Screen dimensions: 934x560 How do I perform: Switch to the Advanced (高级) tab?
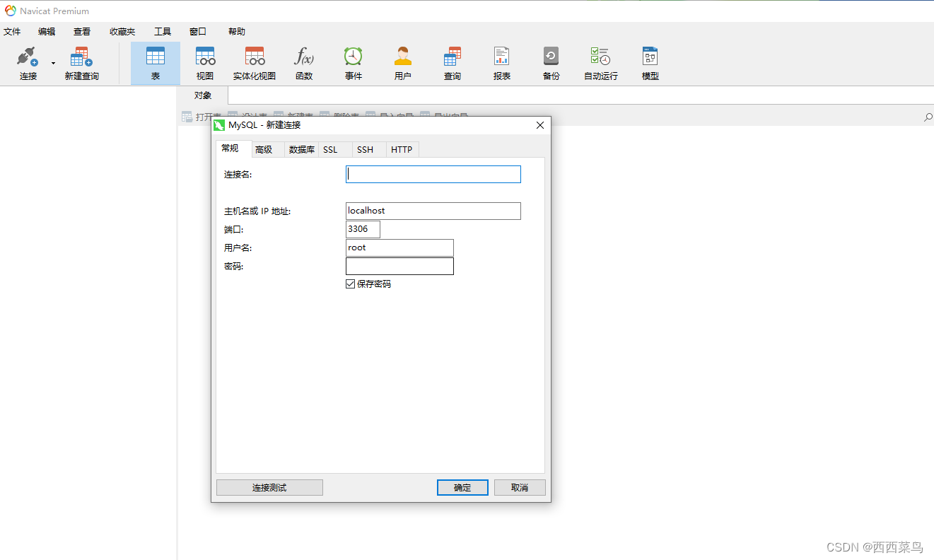tap(267, 150)
